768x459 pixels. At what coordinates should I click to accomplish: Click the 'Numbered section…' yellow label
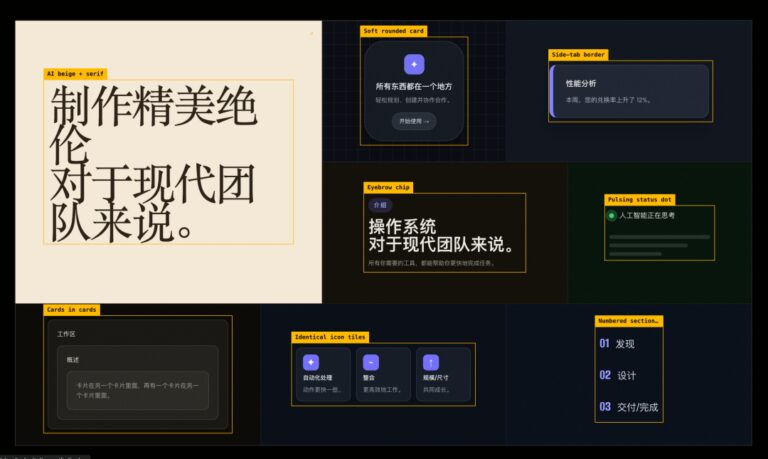pos(629,321)
